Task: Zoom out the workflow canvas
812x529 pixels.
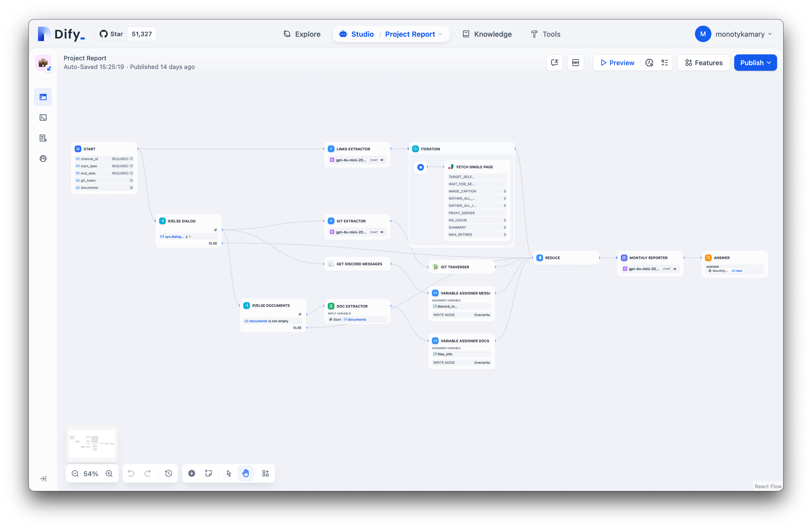Action: pos(75,473)
